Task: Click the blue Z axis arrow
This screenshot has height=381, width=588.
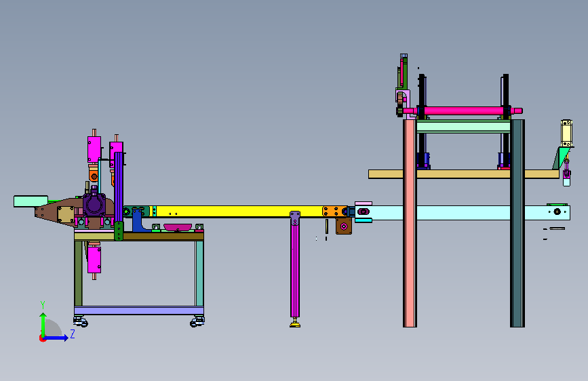Action: click(x=56, y=338)
